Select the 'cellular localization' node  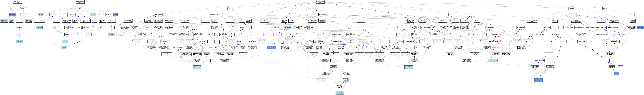pyautogui.click(x=230, y=21)
